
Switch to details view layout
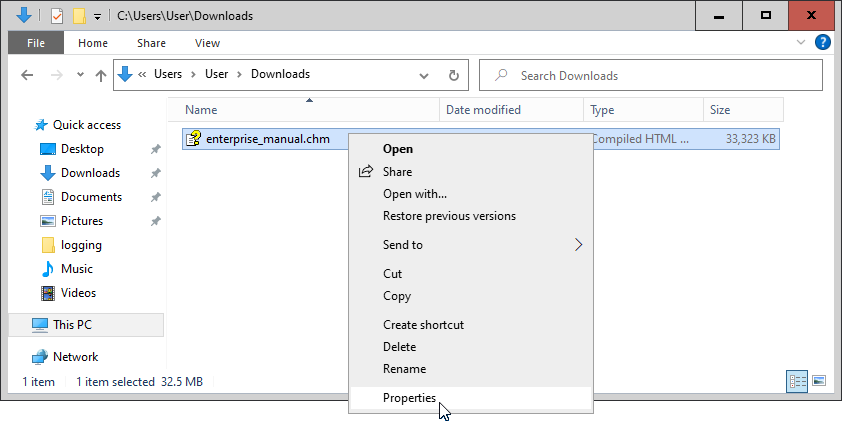coord(798,381)
